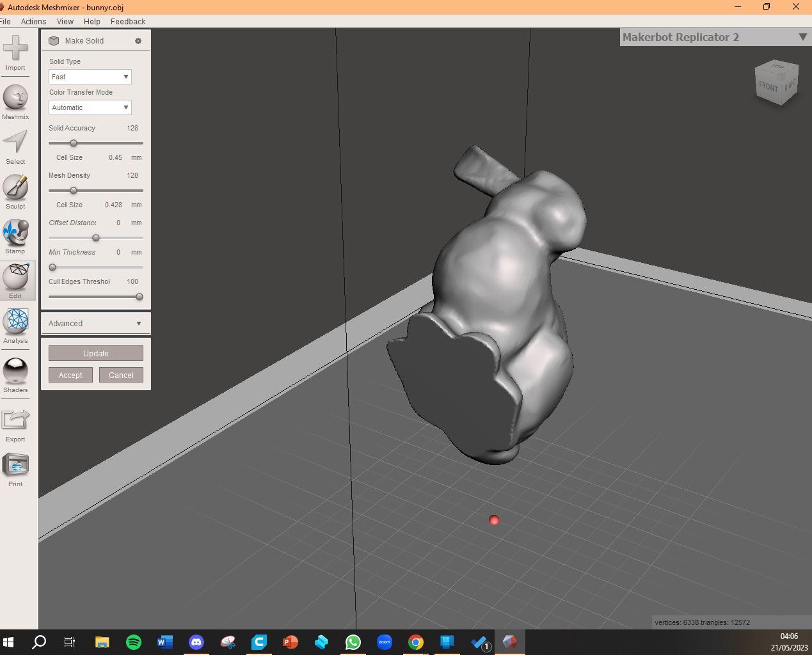Click the Solid Accuracy value field
This screenshot has width=812, height=655.
click(132, 128)
